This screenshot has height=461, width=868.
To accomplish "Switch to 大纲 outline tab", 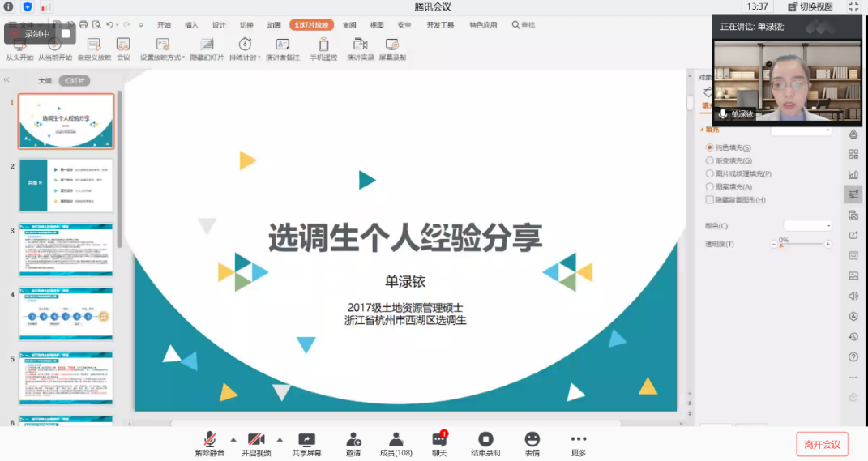I will (x=45, y=81).
